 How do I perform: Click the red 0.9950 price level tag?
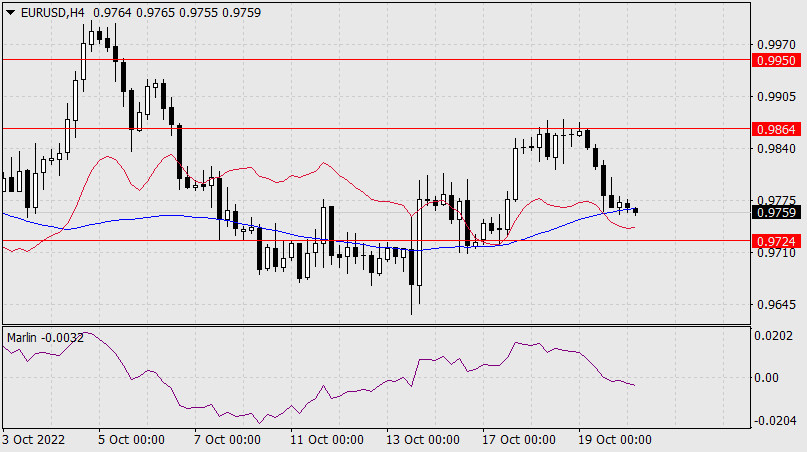[x=777, y=60]
